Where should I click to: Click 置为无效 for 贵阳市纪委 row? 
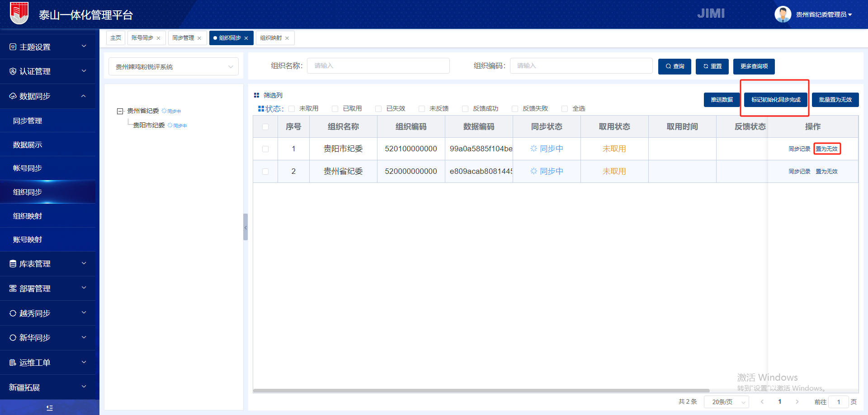(827, 149)
